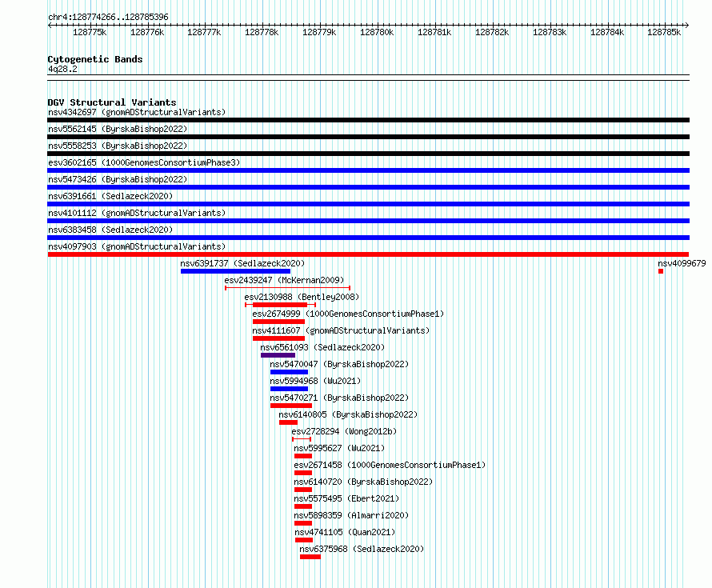Click nsv5470271 (ByrskaBishop2022) label

[339, 398]
